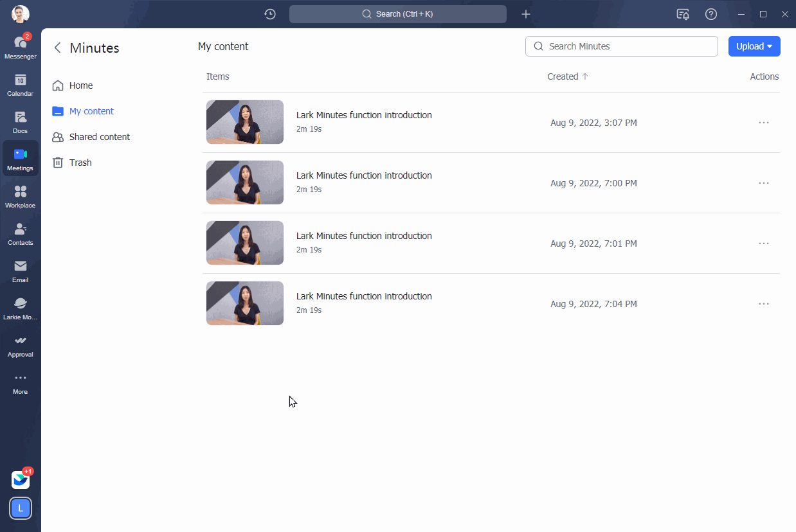The image size is (796, 532).
Task: Switch to Shared content
Action: pos(98,136)
